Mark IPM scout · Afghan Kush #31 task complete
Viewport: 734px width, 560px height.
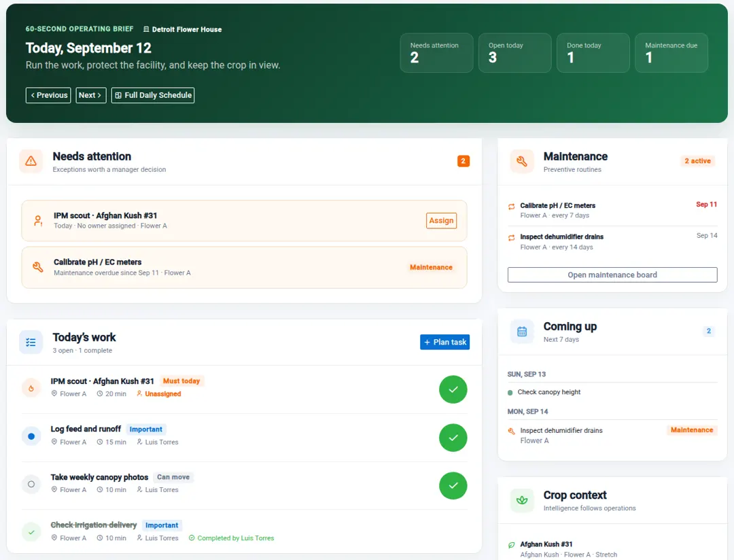tap(453, 389)
